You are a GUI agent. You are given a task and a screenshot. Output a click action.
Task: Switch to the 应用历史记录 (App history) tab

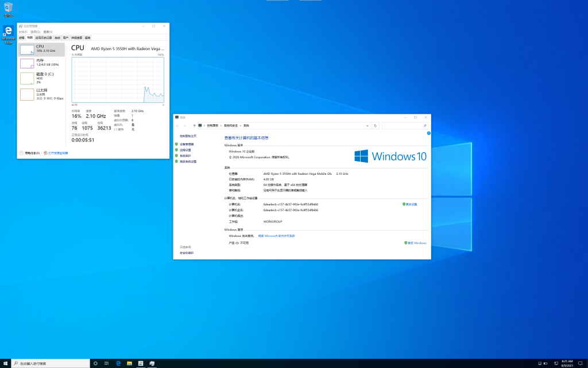tap(44, 37)
